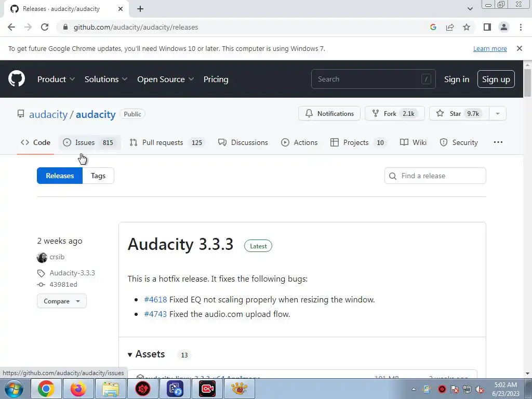Open the Windows Start menu
The height and width of the screenshot is (399, 532).
coord(14,389)
